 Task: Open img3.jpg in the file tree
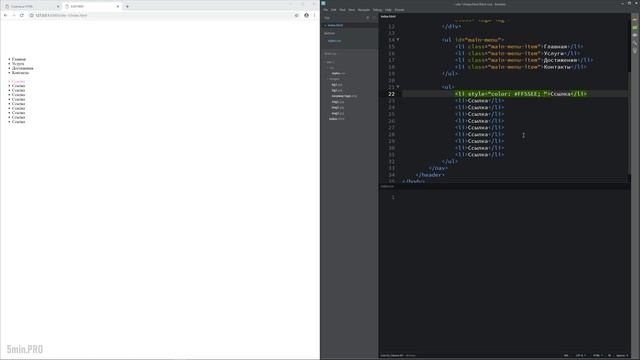pyautogui.click(x=338, y=113)
